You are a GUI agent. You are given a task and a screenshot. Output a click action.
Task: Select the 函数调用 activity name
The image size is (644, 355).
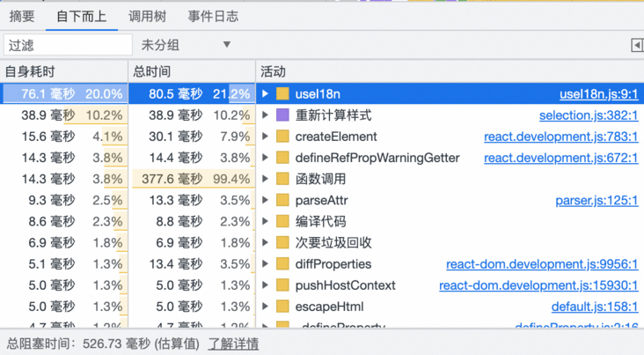click(x=320, y=179)
